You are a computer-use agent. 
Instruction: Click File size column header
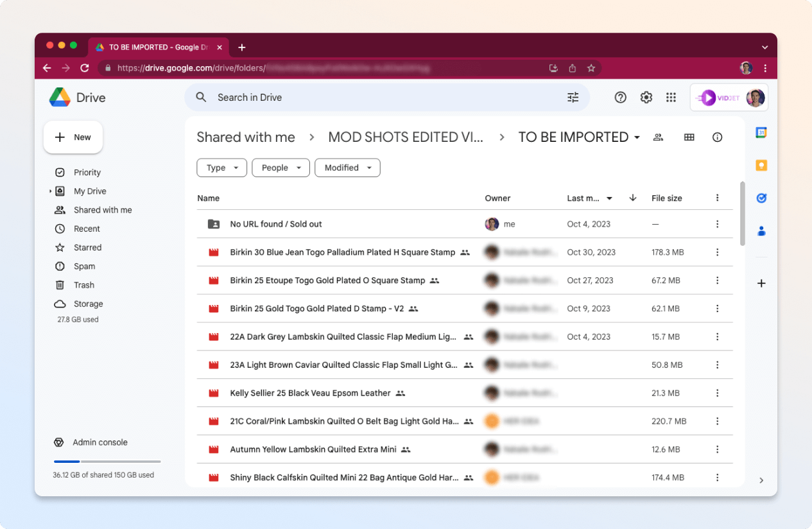667,198
